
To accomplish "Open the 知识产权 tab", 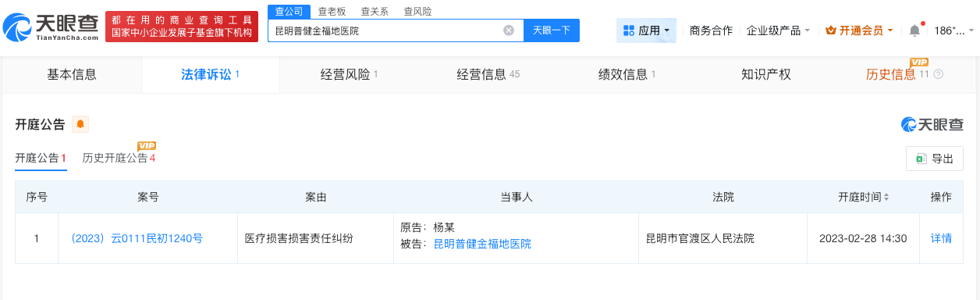I will [765, 75].
